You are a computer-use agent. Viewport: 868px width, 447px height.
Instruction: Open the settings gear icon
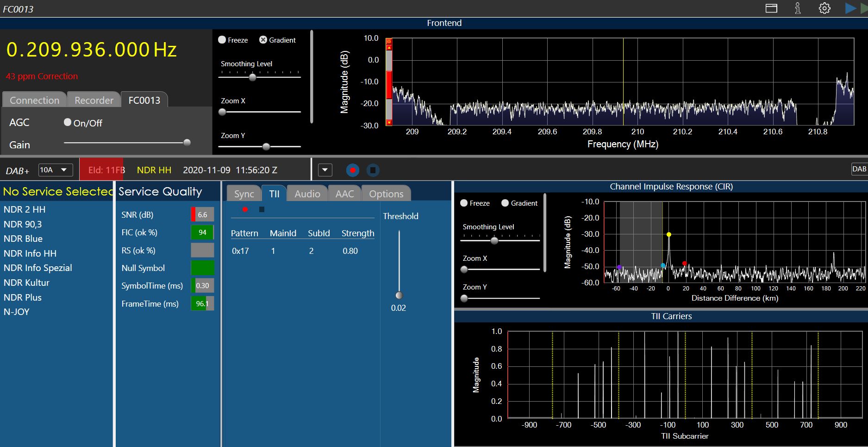[x=824, y=8]
